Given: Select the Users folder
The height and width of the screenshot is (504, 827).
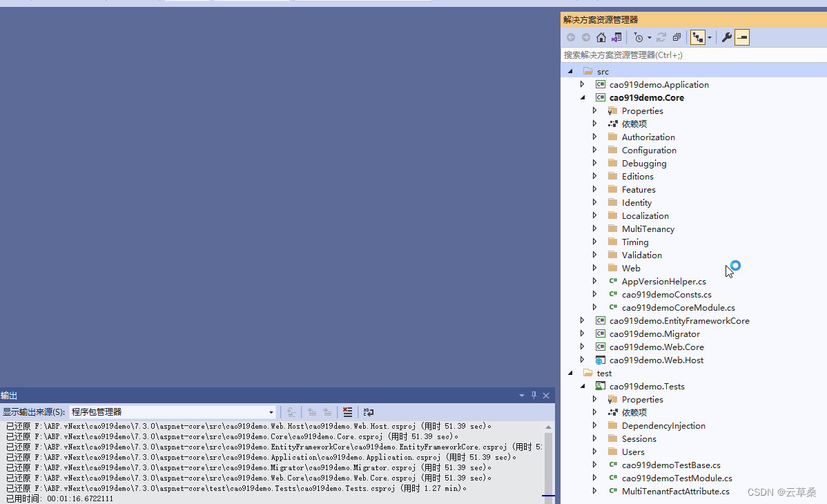Looking at the screenshot, I should (x=633, y=452).
